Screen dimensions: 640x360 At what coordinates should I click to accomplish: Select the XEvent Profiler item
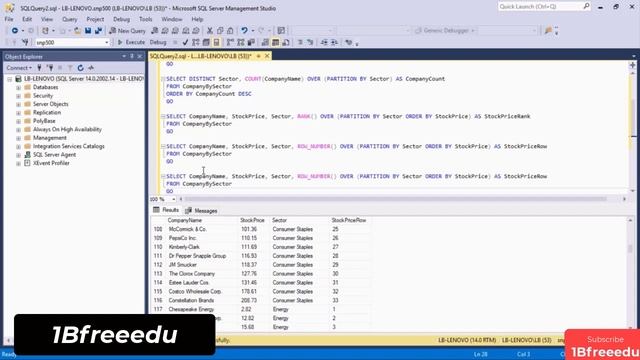pyautogui.click(x=51, y=163)
